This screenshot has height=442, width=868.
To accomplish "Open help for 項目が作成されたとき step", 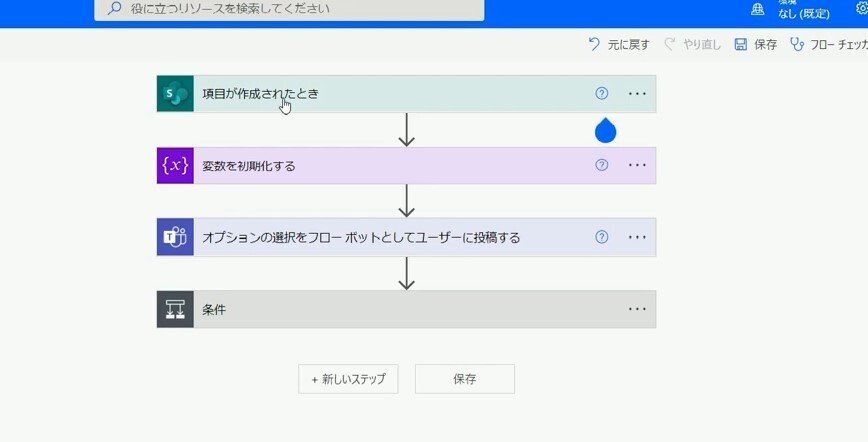I will (602, 94).
